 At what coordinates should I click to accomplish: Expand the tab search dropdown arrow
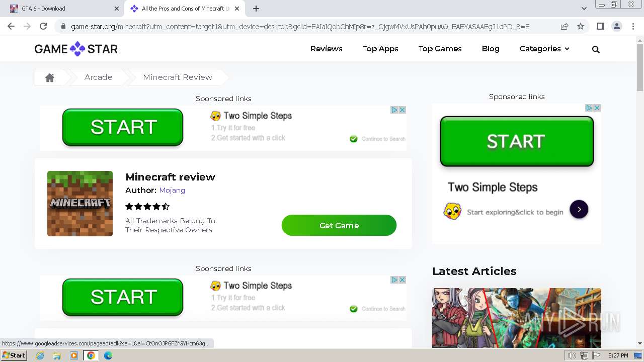pyautogui.click(x=584, y=9)
